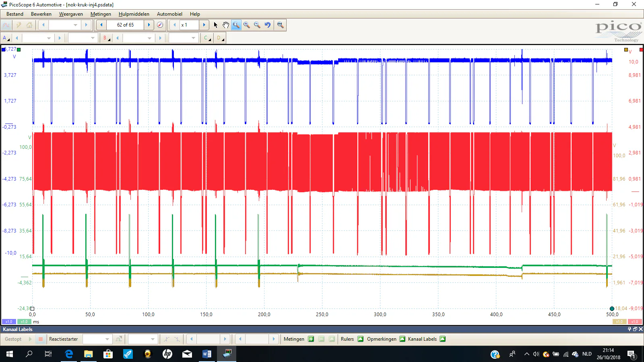Image resolution: width=644 pixels, height=362 pixels.
Task: Open the Reactiestarter trigger mode dropdown
Action: [97, 339]
